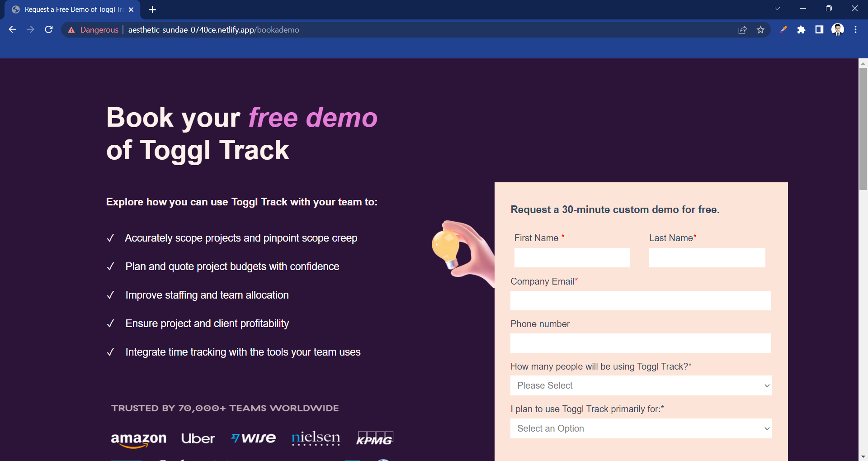This screenshot has height=461, width=868.
Task: Click 'Plan and quote project budgets with confidence'
Action: click(232, 266)
